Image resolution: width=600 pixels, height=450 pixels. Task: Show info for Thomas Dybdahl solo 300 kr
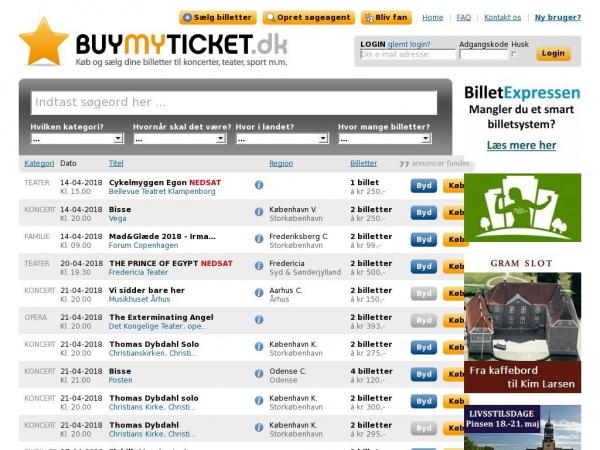tap(259, 400)
